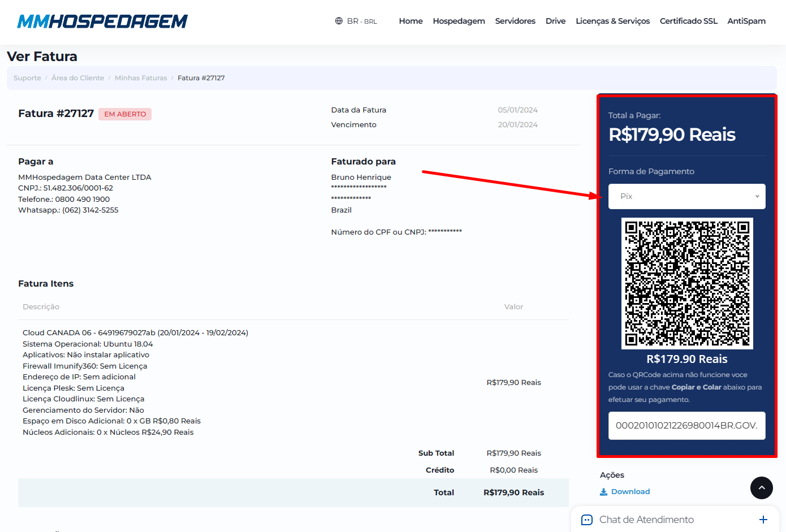Click the Sub Total amount R$179,90 Reais
This screenshot has height=532, width=786.
click(513, 453)
